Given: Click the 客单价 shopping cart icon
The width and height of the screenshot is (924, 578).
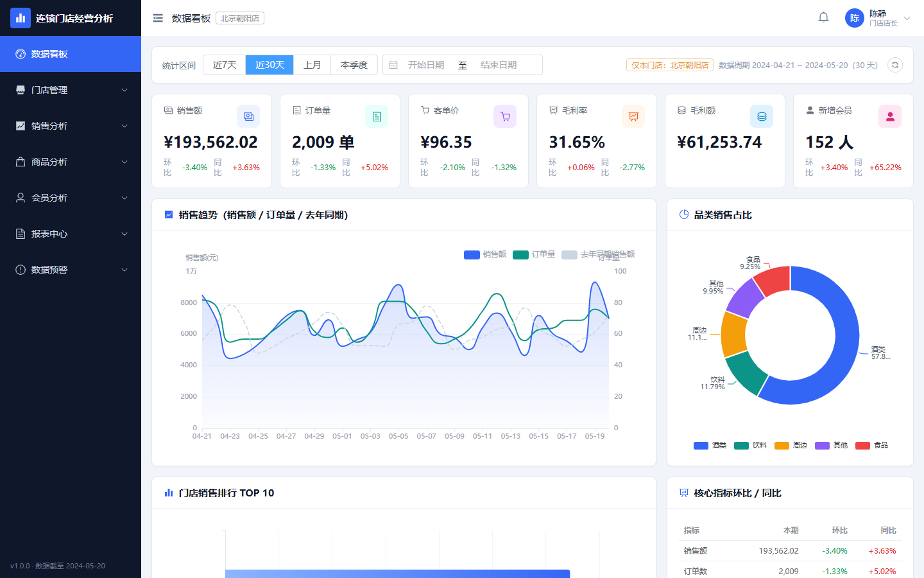Looking at the screenshot, I should point(505,116).
